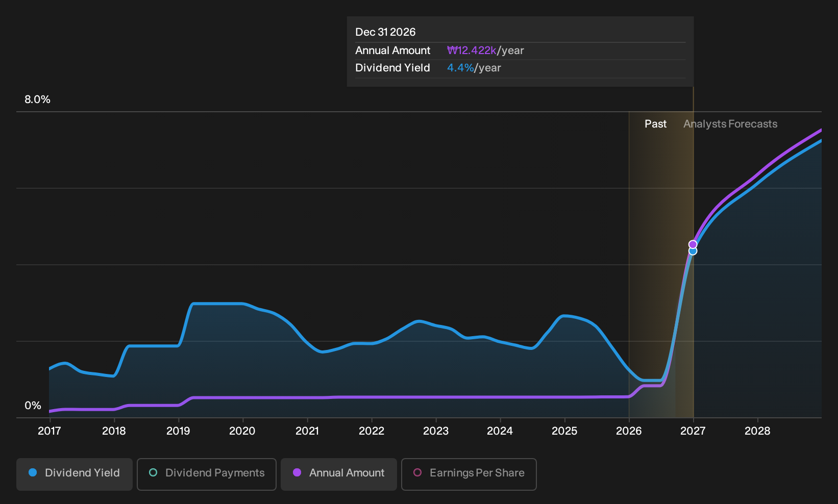Click the 2020 x-axis label

[x=242, y=431]
